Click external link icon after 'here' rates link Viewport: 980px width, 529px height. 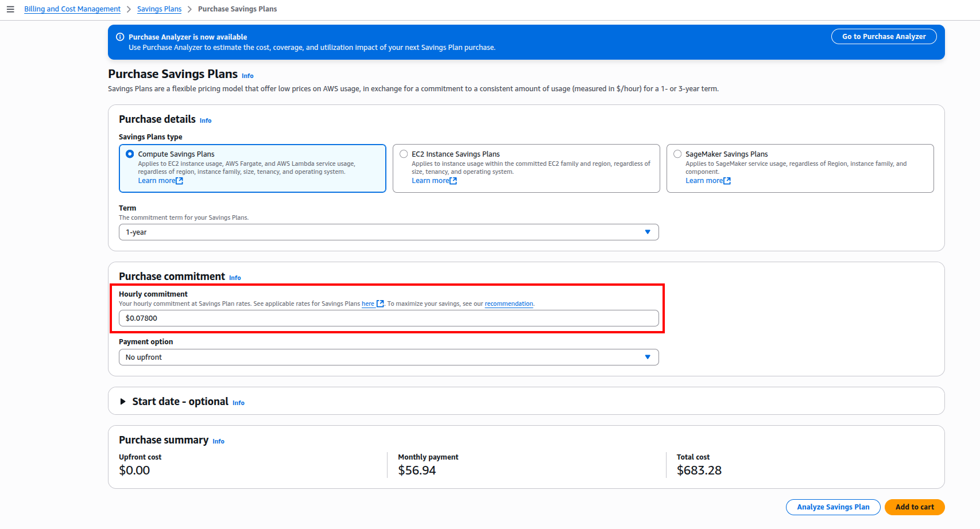pos(380,304)
